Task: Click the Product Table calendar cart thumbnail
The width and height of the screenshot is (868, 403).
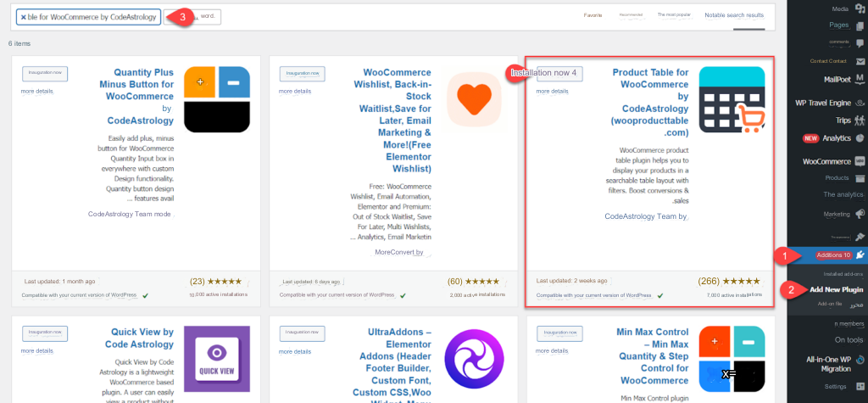Action: click(x=732, y=100)
